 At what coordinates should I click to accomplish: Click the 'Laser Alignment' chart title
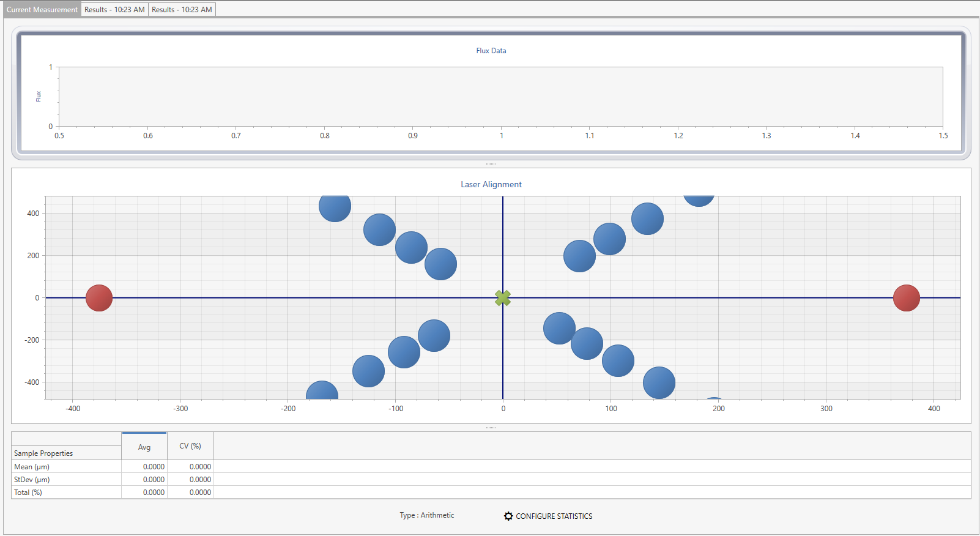pyautogui.click(x=491, y=184)
